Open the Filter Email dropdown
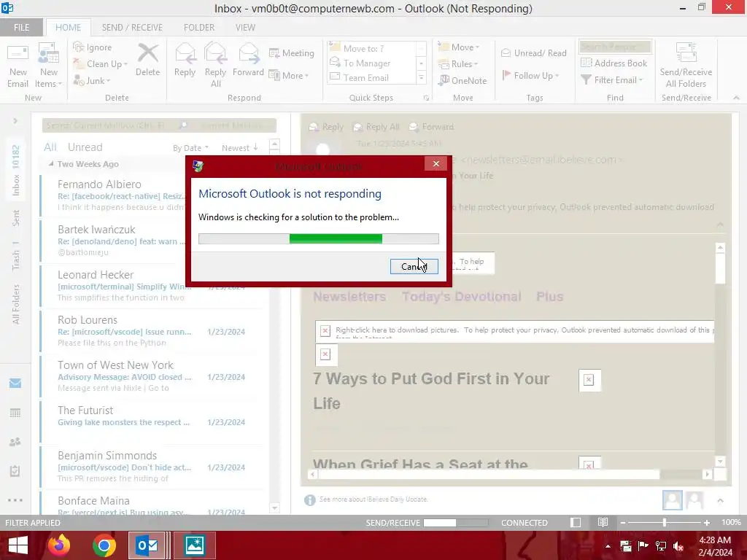 coord(612,80)
